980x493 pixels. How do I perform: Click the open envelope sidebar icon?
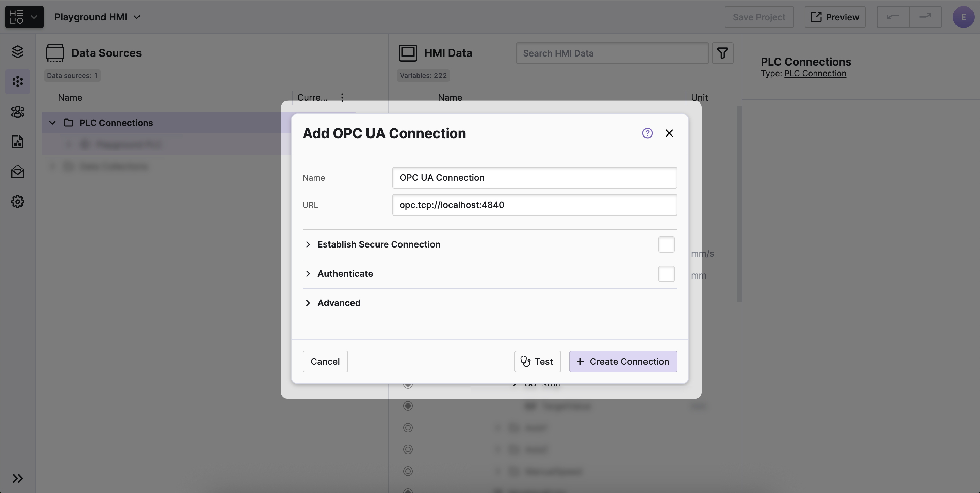(17, 172)
